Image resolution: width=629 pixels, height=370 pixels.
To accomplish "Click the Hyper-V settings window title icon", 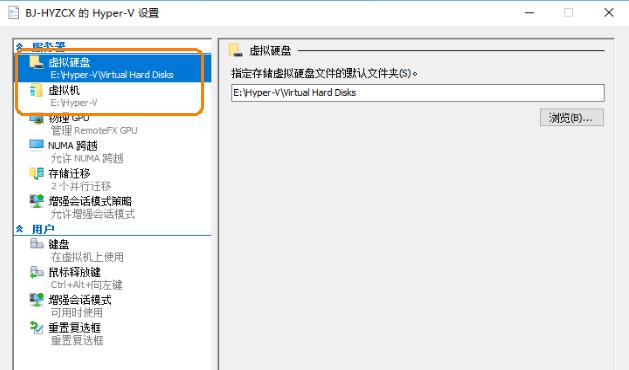I will [x=14, y=13].
